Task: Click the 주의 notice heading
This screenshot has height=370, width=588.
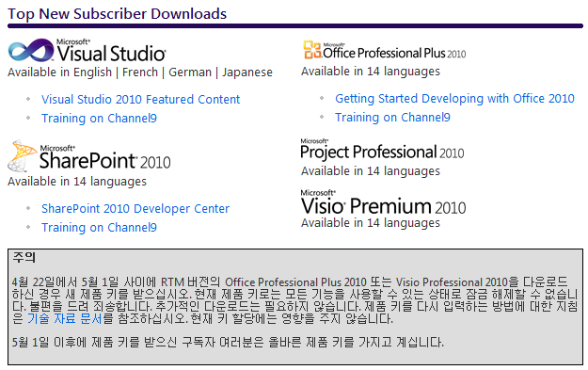Action: 24,257
